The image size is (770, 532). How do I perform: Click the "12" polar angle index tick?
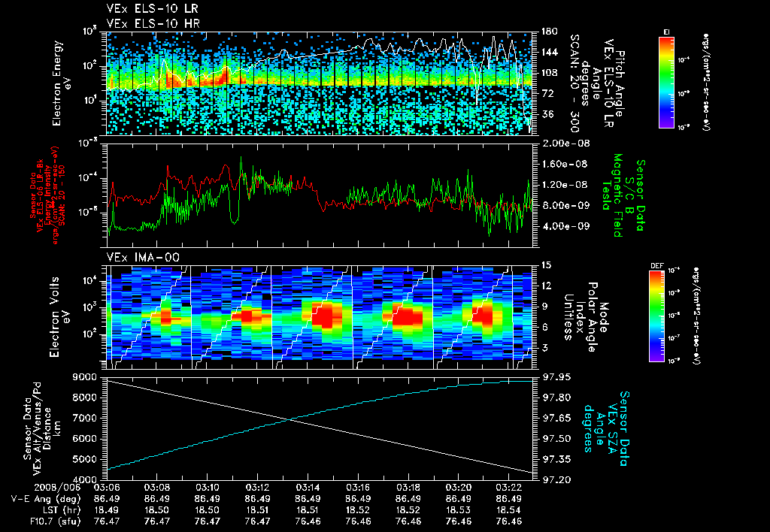point(546,286)
